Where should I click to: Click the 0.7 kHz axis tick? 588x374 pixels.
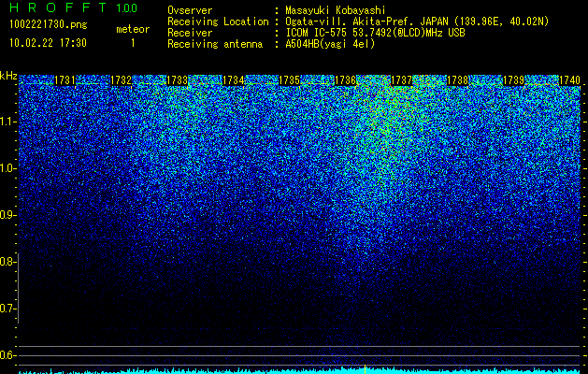pyautogui.click(x=7, y=309)
